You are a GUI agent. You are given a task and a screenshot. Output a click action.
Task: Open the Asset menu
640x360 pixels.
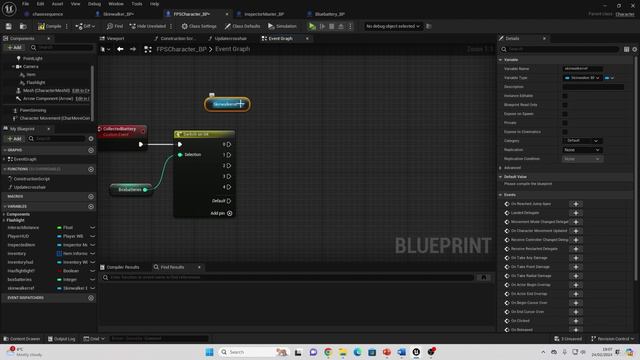pos(57,4)
